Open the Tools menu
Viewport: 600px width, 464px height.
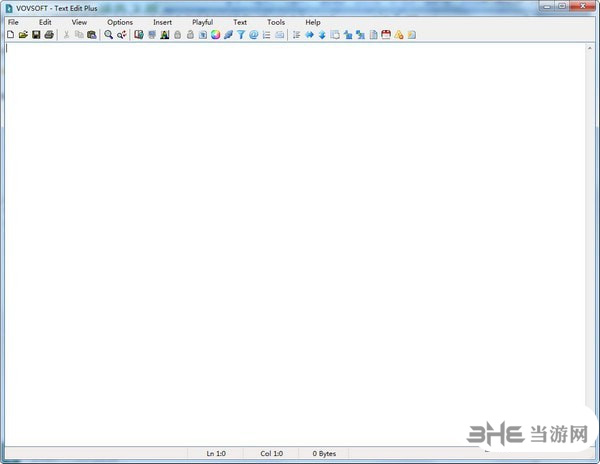click(x=276, y=22)
